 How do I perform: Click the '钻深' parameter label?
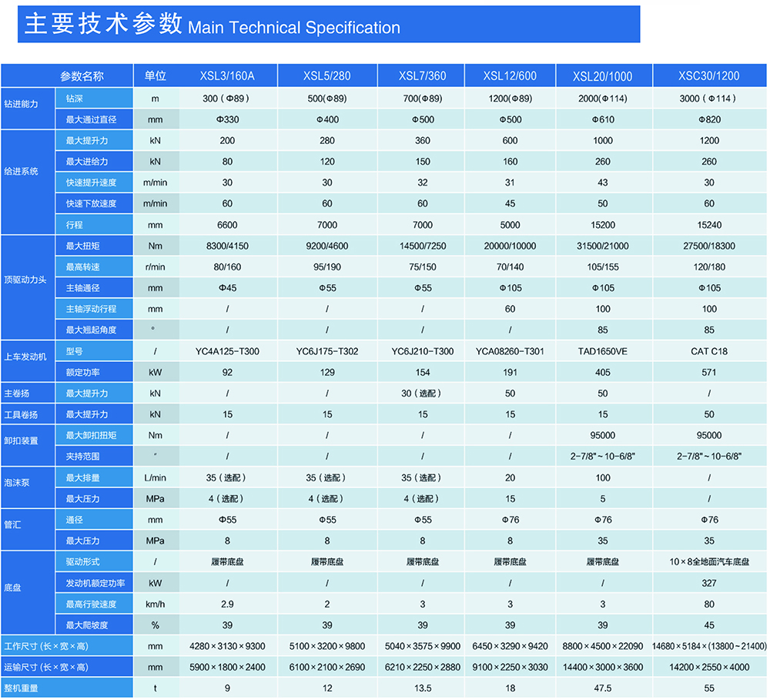click(75, 99)
